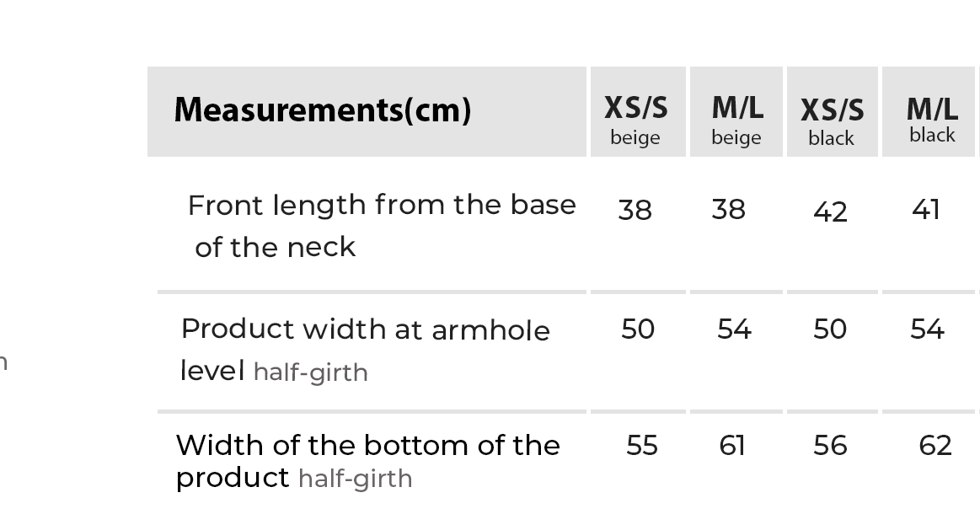The image size is (980, 514).
Task: Click the M/L black column header
Action: (931, 117)
